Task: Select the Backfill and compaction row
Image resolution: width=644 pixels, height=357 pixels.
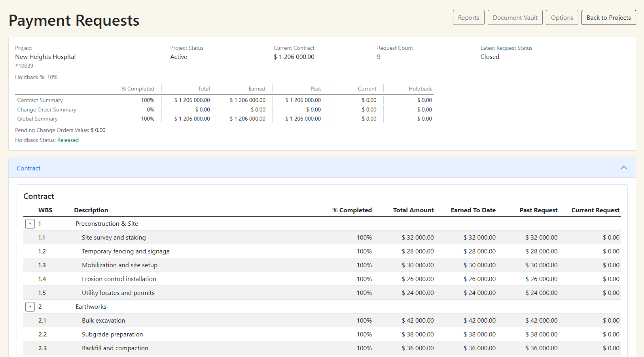Action: click(115, 348)
